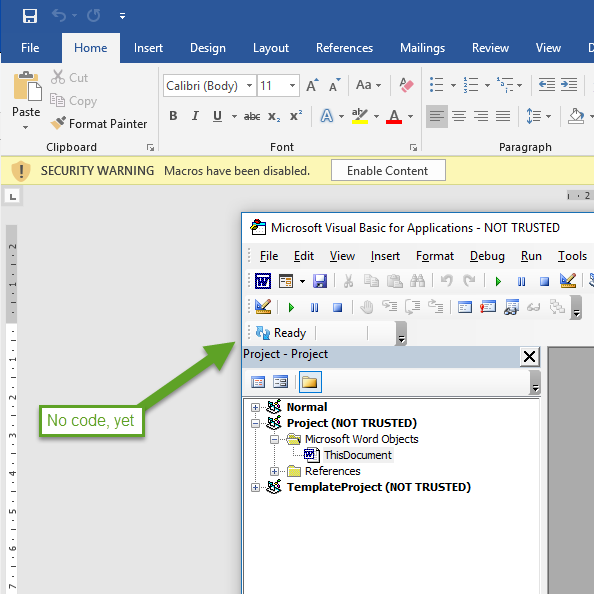Screen dimensions: 594x594
Task: Toggle underline formatting
Action: click(217, 116)
